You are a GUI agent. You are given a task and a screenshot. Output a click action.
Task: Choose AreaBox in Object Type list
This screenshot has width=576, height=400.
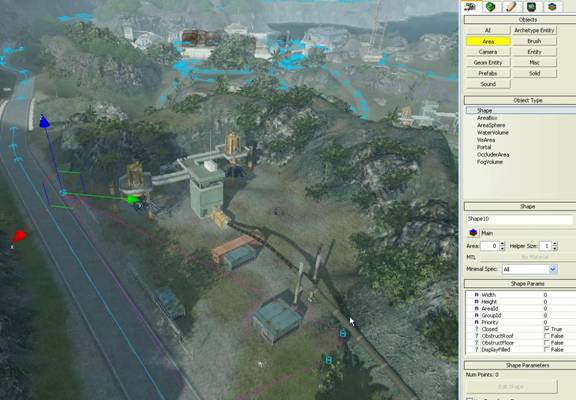(487, 118)
